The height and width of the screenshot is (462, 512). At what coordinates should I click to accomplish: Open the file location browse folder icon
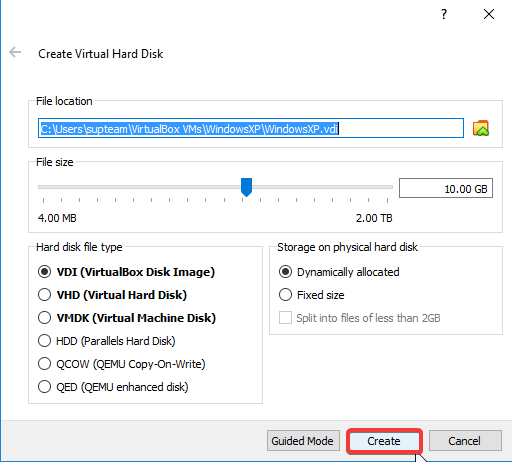click(x=481, y=128)
